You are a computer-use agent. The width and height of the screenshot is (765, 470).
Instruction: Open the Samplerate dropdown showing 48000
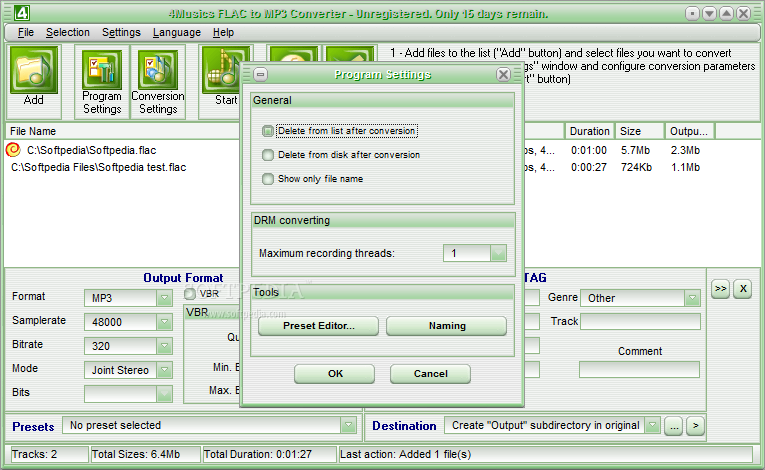tap(164, 322)
